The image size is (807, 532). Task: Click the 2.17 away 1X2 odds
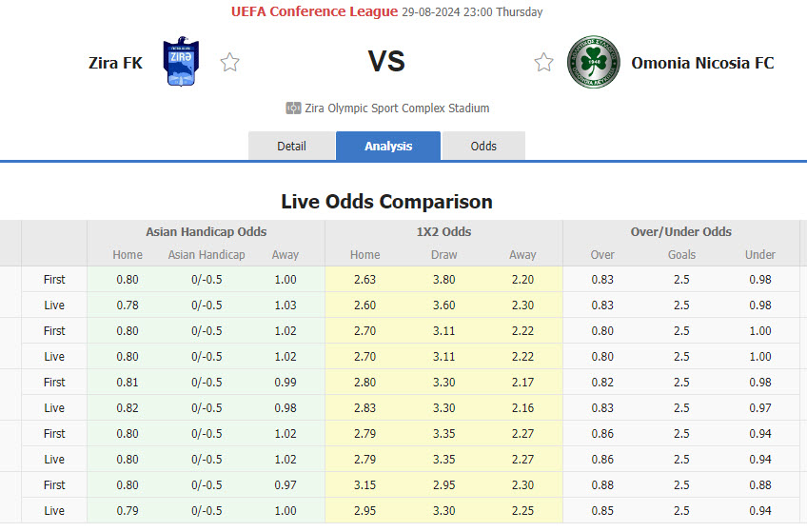tap(522, 383)
